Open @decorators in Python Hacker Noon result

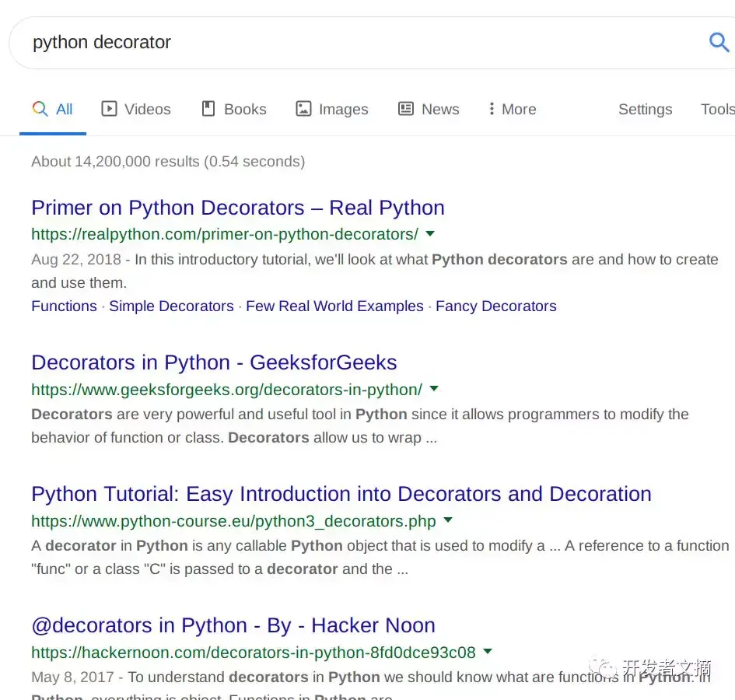coord(233,625)
